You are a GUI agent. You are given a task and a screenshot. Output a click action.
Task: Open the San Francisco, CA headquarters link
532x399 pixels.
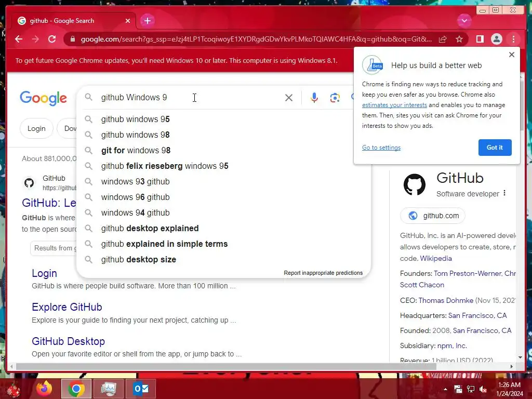(477, 315)
